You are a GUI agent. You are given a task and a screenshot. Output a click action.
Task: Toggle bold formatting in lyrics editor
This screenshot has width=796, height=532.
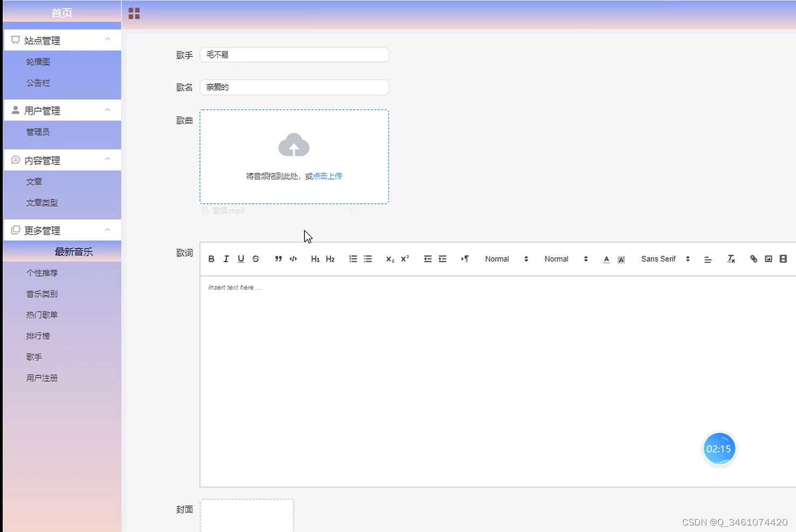[211, 259]
